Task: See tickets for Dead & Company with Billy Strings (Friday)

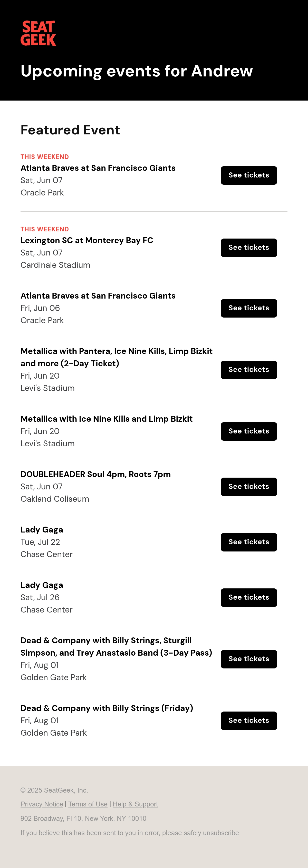Action: coord(249,721)
